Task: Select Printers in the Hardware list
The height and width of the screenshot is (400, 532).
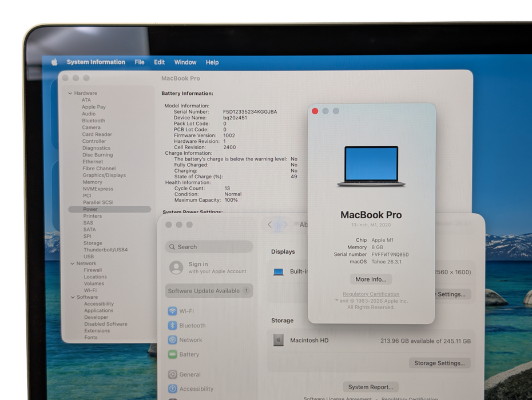Action: (x=92, y=216)
